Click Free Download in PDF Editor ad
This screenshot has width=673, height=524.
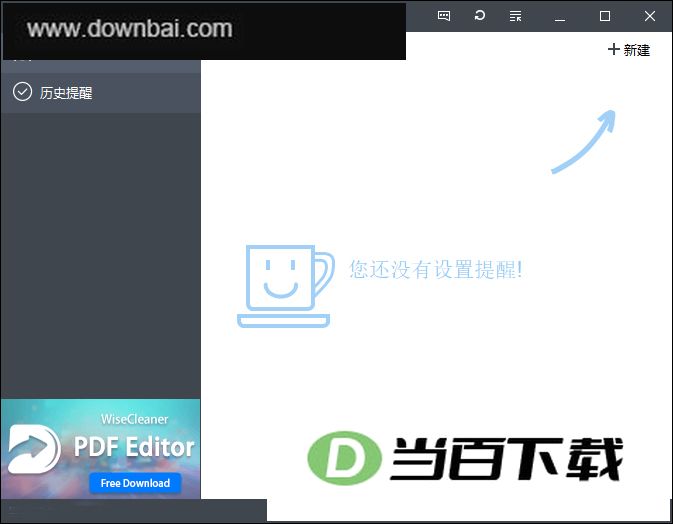(x=135, y=483)
